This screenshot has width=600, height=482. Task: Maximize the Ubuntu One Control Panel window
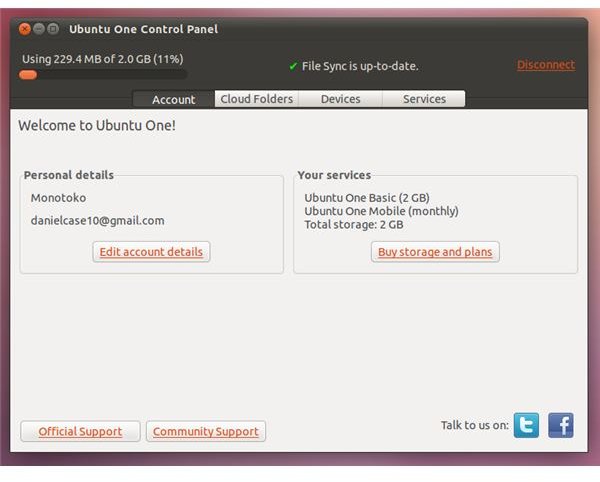click(53, 29)
